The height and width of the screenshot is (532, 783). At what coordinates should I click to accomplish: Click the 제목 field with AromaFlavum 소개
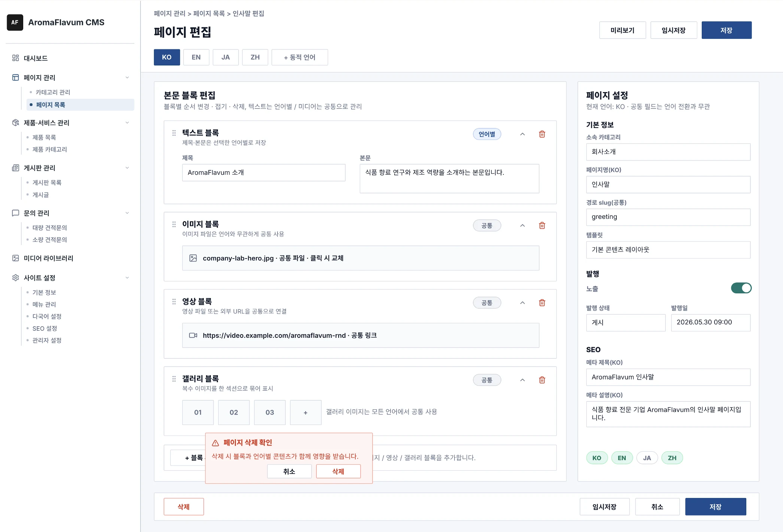264,172
